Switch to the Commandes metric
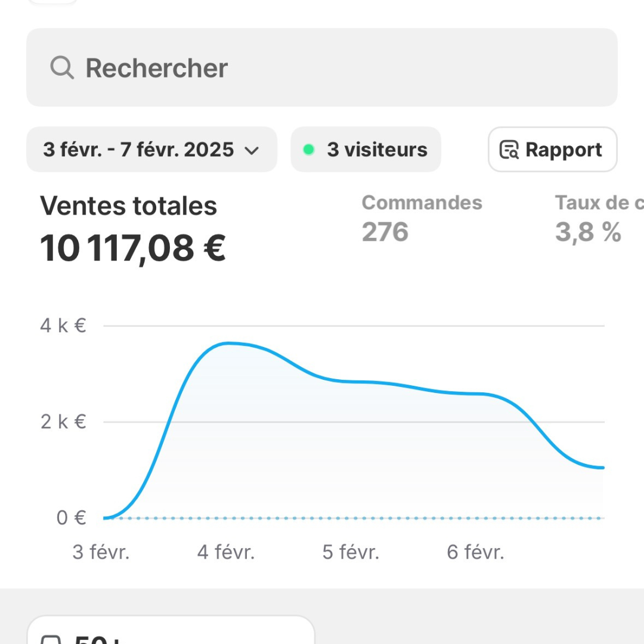The width and height of the screenshot is (644, 644). tap(422, 203)
